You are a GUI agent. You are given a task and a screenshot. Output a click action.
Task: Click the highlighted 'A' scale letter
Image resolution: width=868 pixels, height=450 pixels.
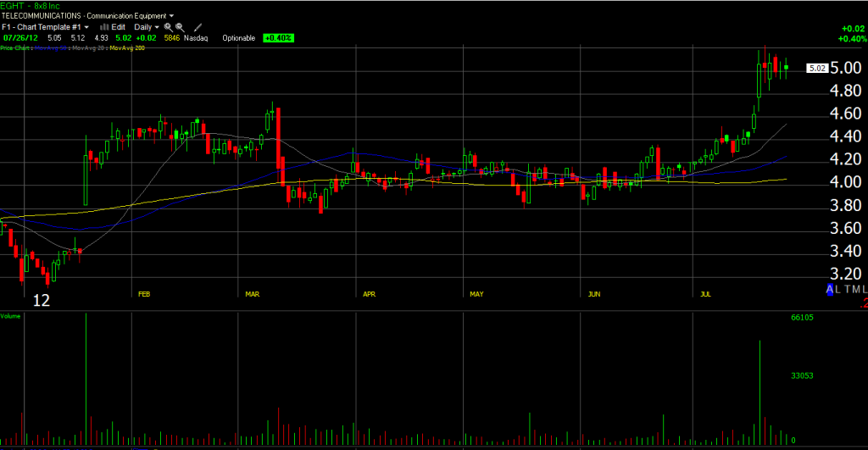831,290
